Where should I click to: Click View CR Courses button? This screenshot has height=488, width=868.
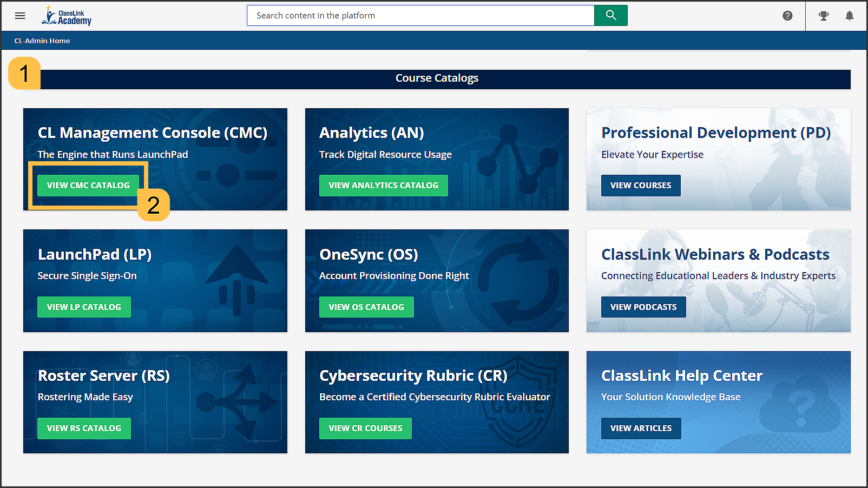click(x=365, y=428)
